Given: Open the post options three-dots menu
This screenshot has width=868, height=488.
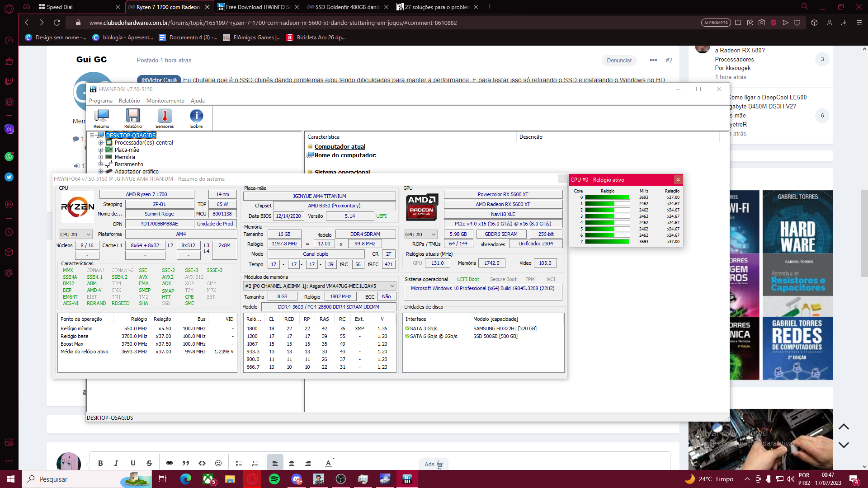Looking at the screenshot, I should [653, 60].
